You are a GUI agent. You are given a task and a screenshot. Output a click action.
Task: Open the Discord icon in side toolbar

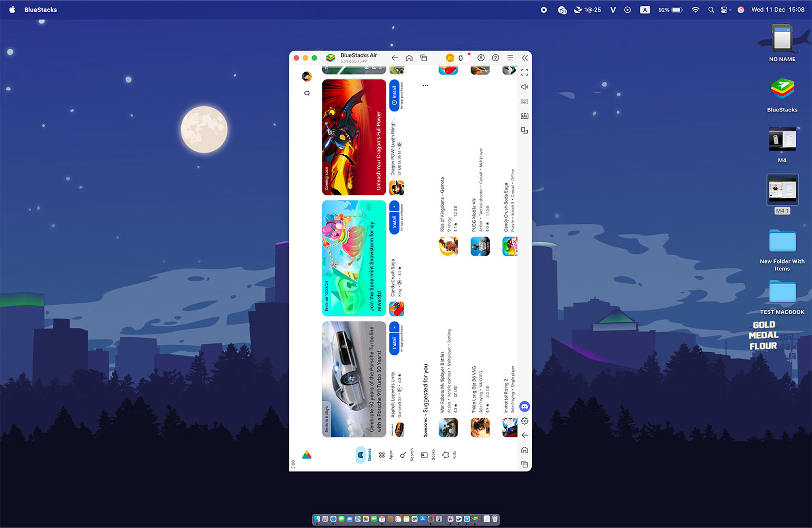(x=524, y=406)
